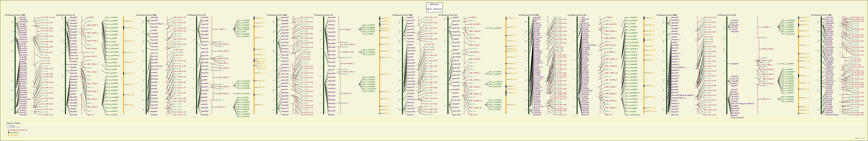Viewport: 868px width, 141px height.
Task: Select the D1.1_ctg4504 contig near 6D
Action: pos(787,64)
